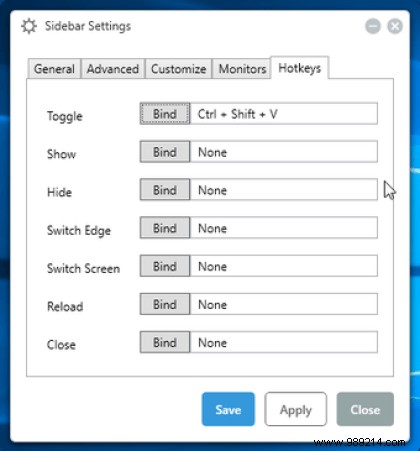Viewport: 420px width, 451px height.
Task: Select the Hotkeys tab
Action: pyautogui.click(x=299, y=68)
